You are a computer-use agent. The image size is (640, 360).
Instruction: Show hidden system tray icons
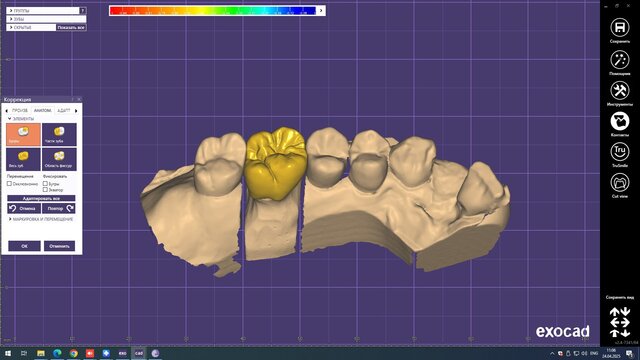coord(552,353)
